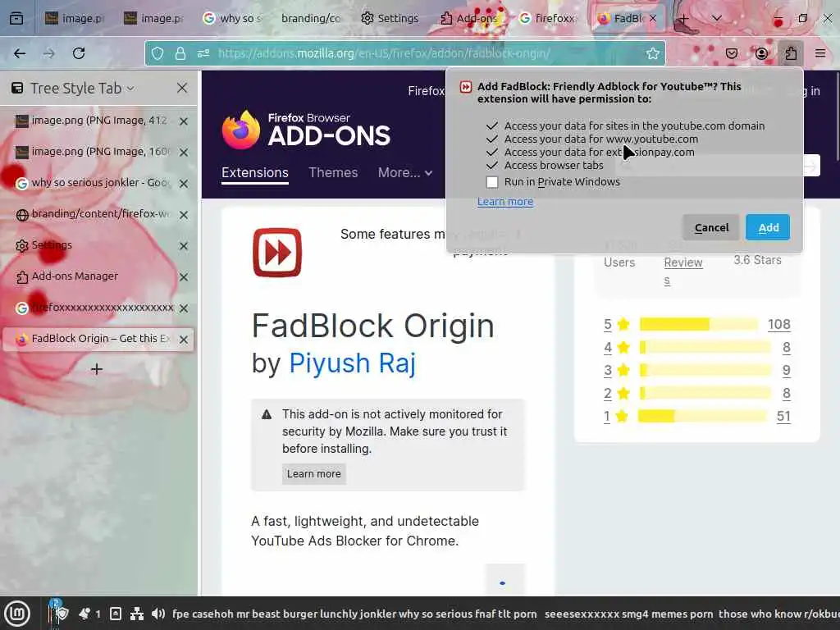The width and height of the screenshot is (840, 630).
Task: Switch to the Settings tab in tab strip
Action: tap(390, 19)
